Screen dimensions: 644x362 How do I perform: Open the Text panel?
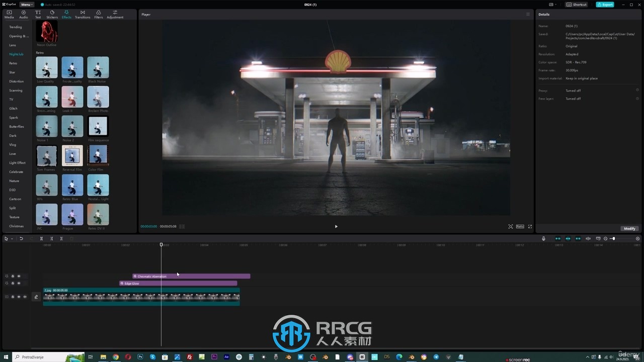[x=38, y=14]
